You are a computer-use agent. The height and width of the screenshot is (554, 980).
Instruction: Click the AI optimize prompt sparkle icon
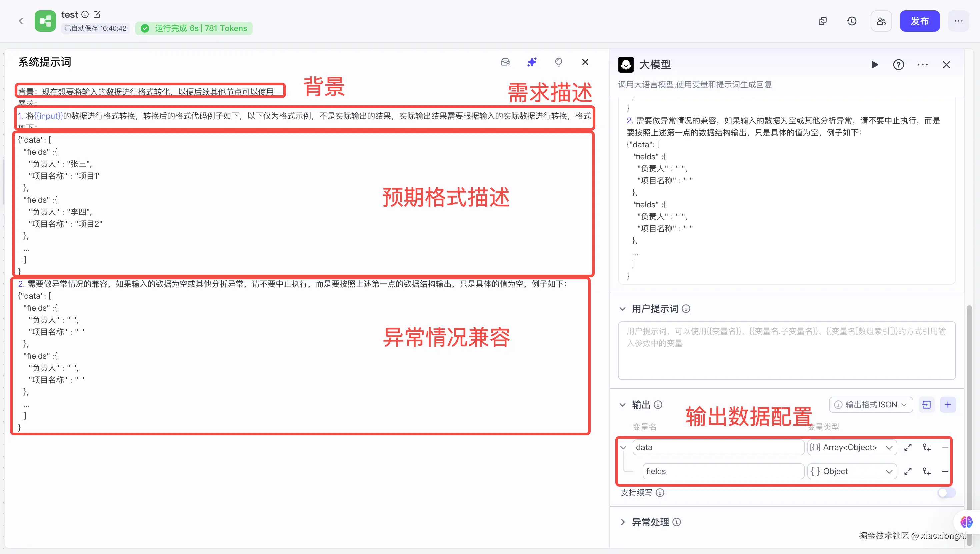click(532, 62)
